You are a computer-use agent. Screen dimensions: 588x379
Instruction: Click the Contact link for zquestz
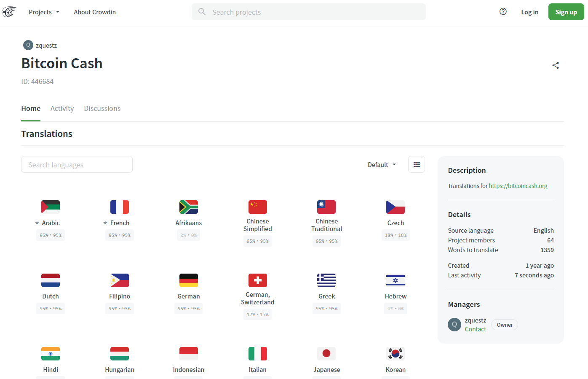tap(475, 329)
